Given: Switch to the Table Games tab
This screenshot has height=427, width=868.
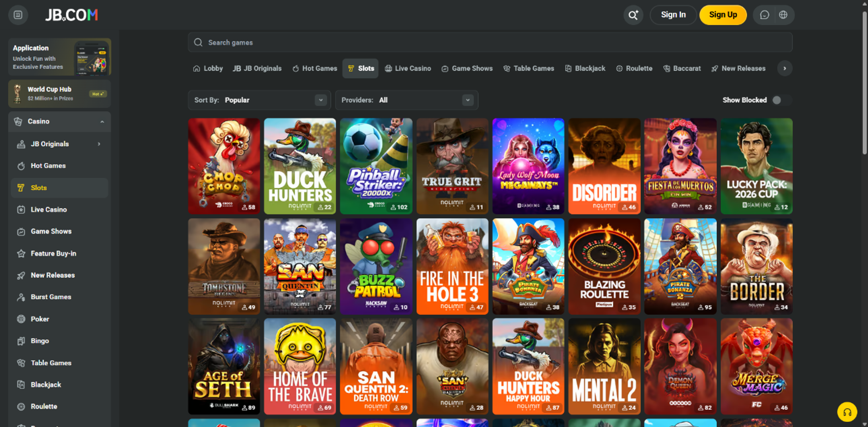Looking at the screenshot, I should click(x=528, y=69).
